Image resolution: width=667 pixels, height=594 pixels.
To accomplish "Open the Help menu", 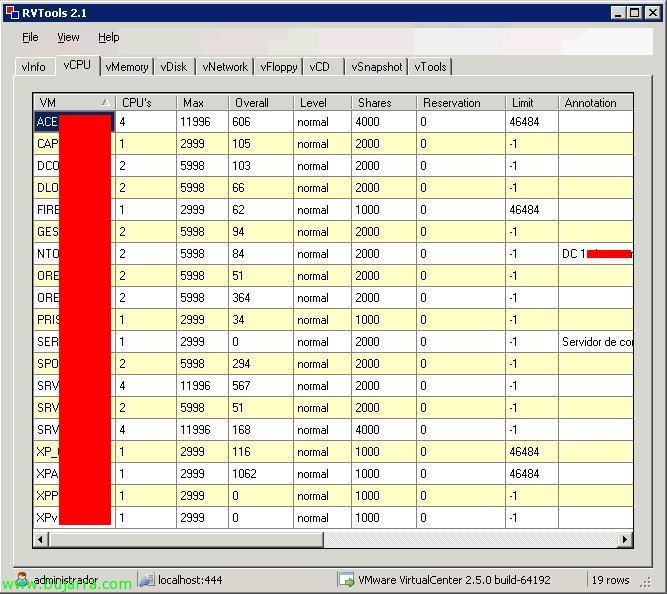I will coord(108,37).
